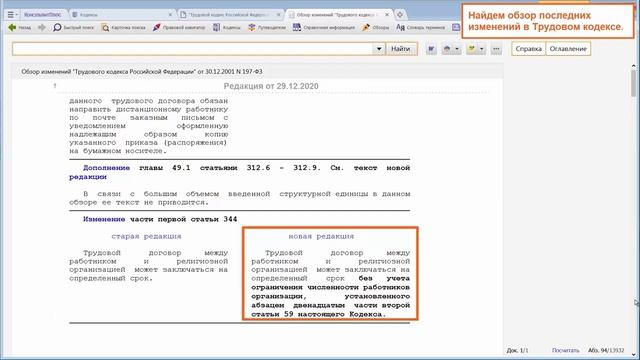Open Обзоры reviews in the toolbar
The image size is (640, 360).
[x=376, y=27]
